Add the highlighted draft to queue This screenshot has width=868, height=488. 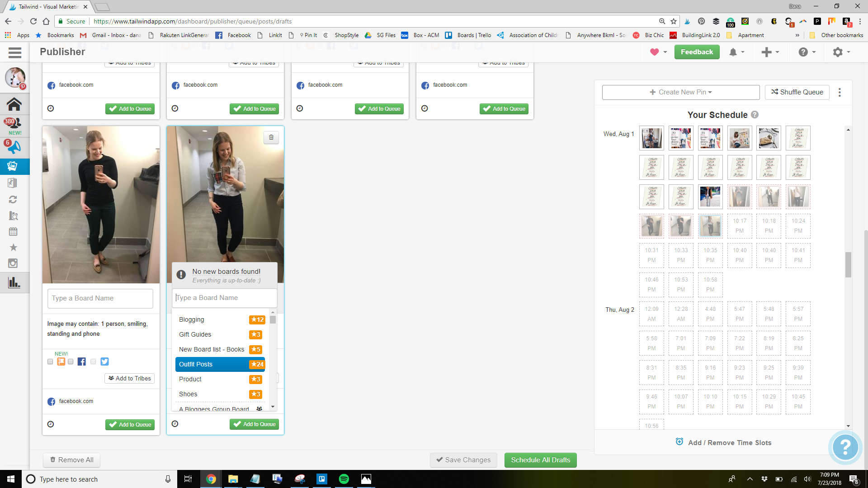(255, 424)
